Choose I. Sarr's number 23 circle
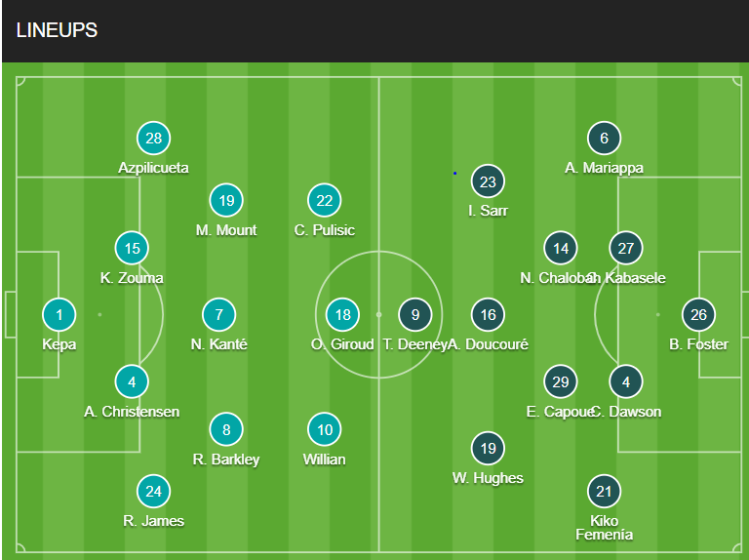The image size is (749, 560). point(488,181)
